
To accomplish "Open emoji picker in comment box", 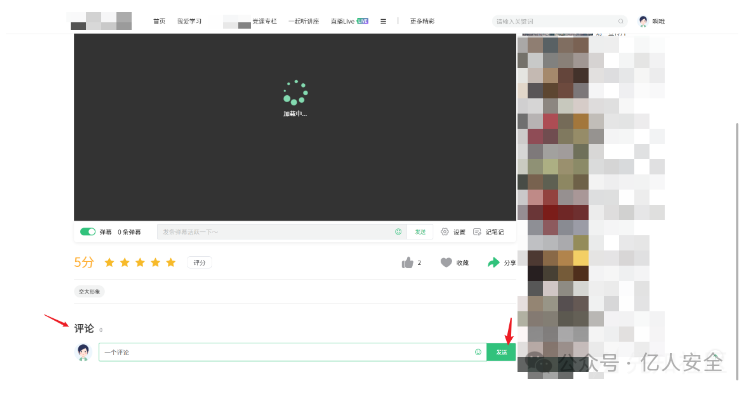I will point(478,352).
